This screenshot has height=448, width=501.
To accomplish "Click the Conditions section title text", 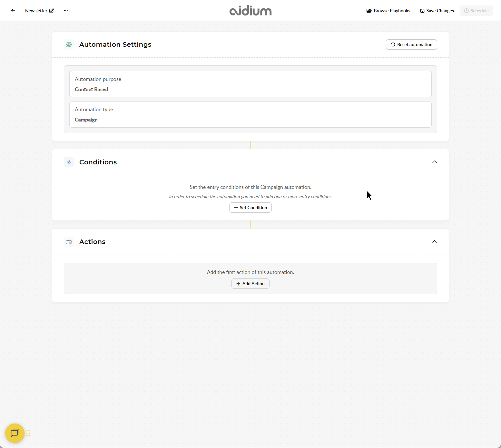I will tap(98, 162).
